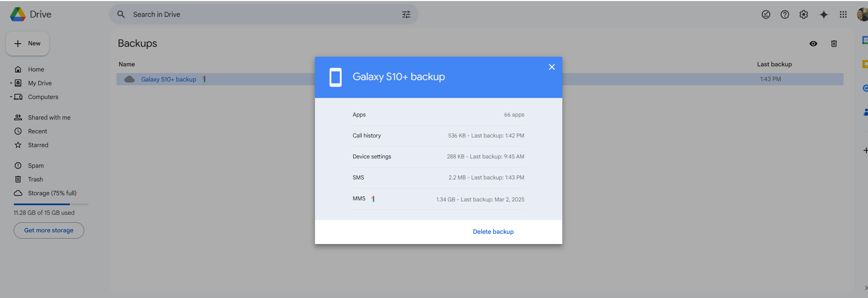The image size is (868, 298).
Task: Expand the Computers tree arrow
Action: click(11, 97)
